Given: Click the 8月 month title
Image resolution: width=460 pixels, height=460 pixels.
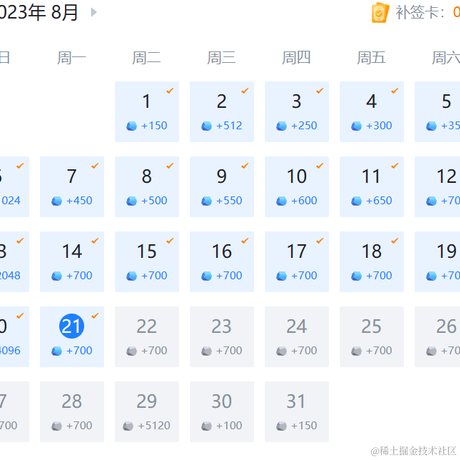Looking at the screenshot, I should coord(65,13).
